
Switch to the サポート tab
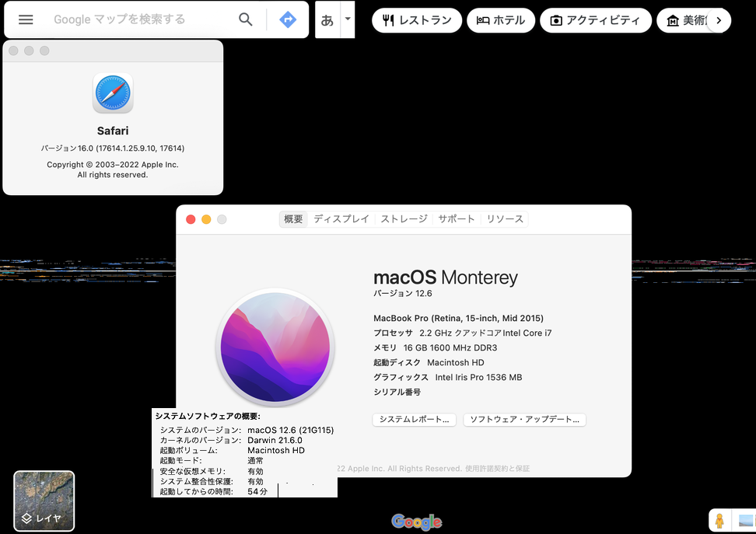(x=456, y=219)
